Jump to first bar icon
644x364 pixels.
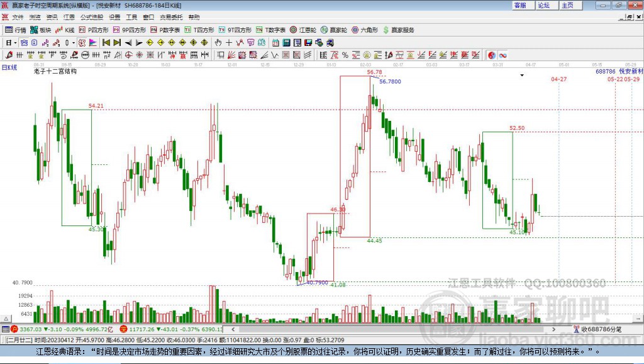pos(106,43)
